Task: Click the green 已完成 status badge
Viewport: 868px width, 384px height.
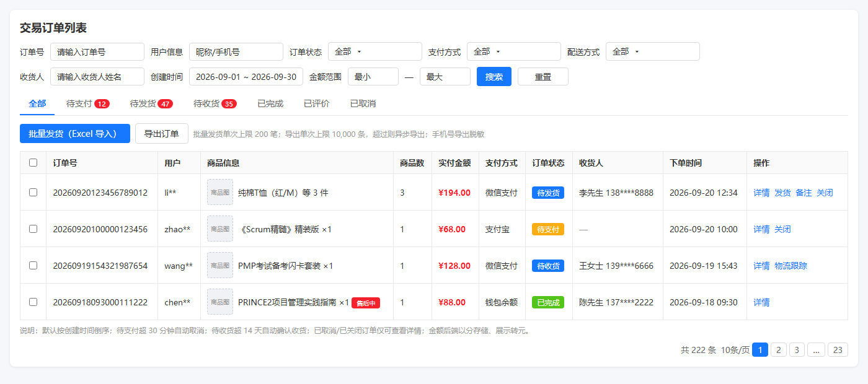Action: 548,302
